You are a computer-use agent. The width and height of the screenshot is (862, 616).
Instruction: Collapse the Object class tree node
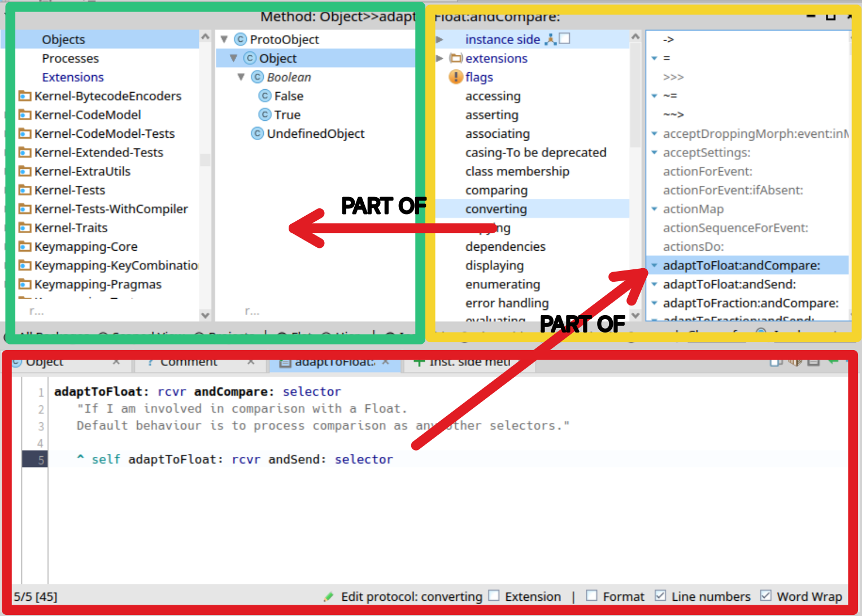tap(233, 58)
